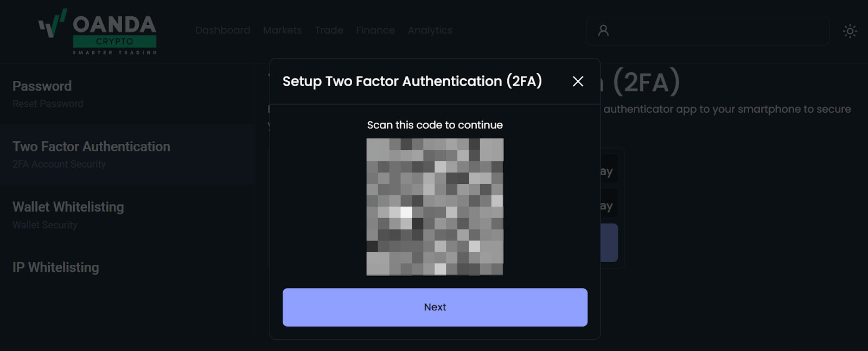Open Wallet Whitelisting settings
Viewport: 868px width, 351px height.
click(68, 207)
